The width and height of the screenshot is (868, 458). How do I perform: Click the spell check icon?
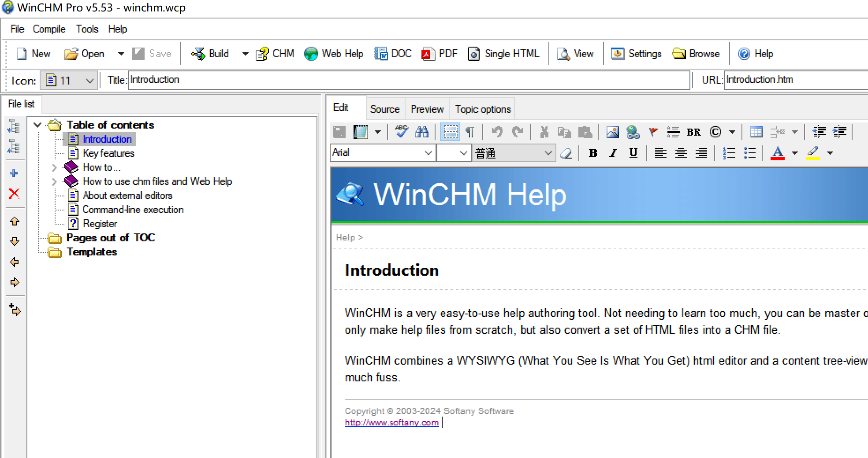(402, 132)
